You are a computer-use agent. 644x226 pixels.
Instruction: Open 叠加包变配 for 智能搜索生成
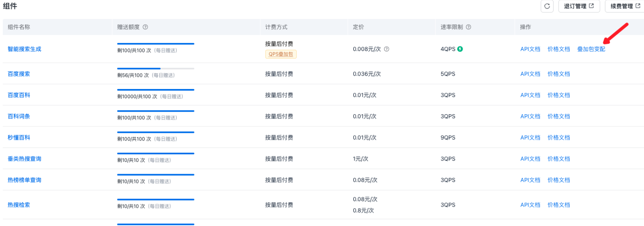pyautogui.click(x=591, y=49)
